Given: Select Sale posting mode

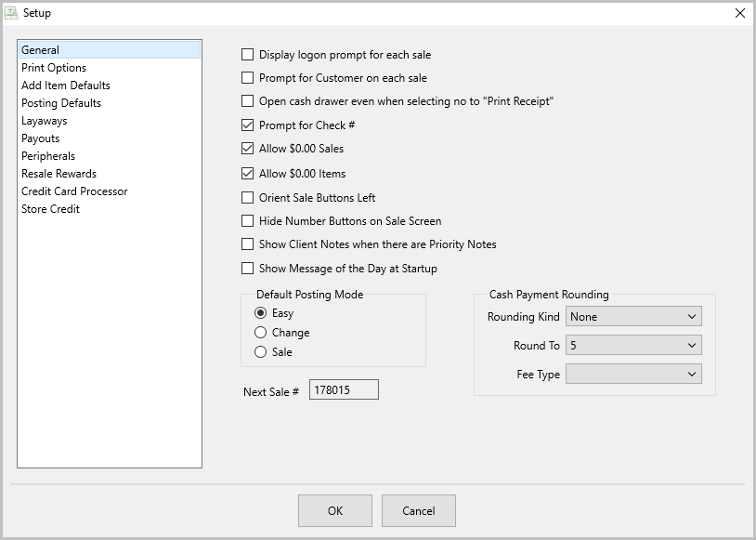Looking at the screenshot, I should pyautogui.click(x=260, y=352).
